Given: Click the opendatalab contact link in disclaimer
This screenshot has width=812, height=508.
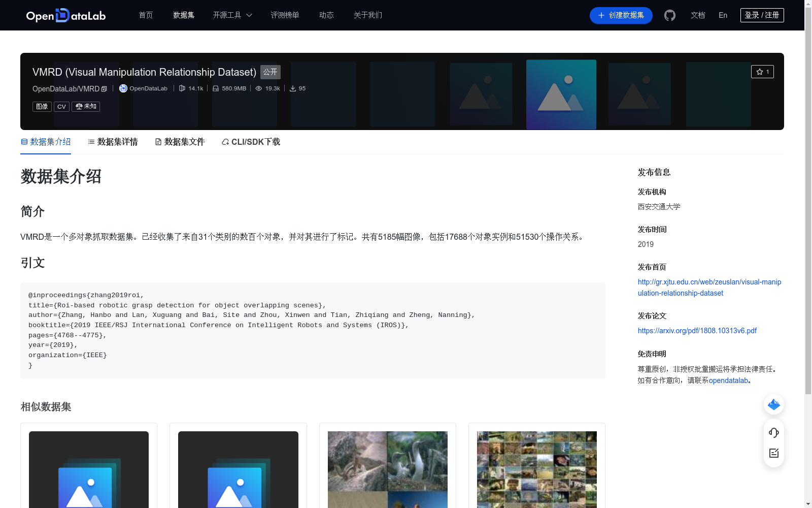Looking at the screenshot, I should tap(728, 380).
